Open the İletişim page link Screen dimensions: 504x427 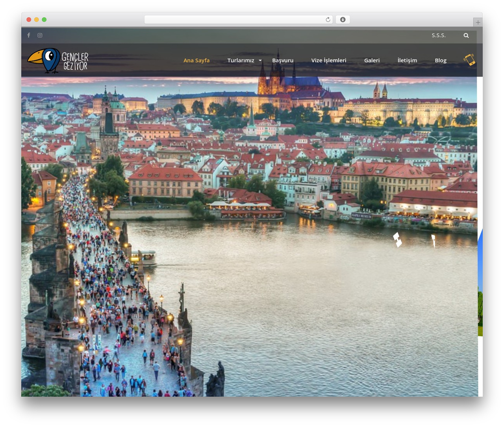(x=407, y=60)
